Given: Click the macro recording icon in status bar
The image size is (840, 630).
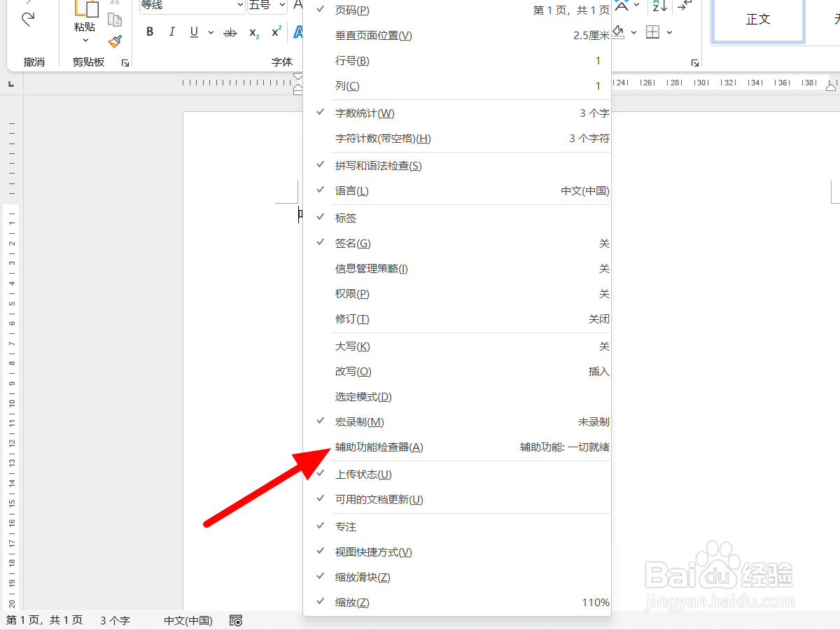Looking at the screenshot, I should [x=237, y=620].
